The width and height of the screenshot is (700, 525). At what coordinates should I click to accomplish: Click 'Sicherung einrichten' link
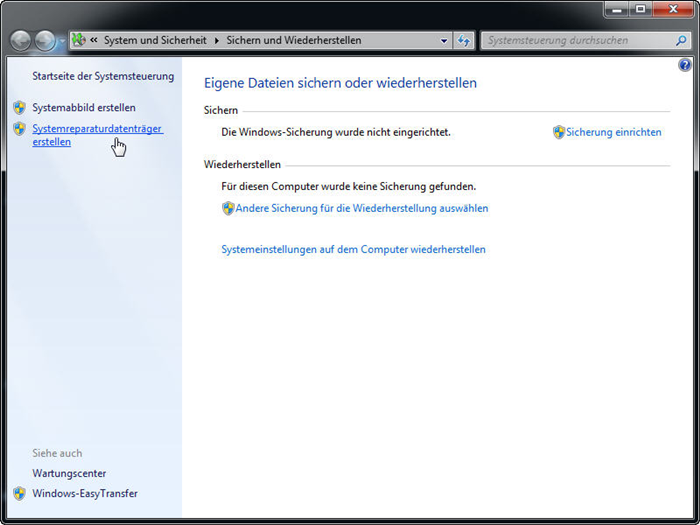pyautogui.click(x=614, y=132)
